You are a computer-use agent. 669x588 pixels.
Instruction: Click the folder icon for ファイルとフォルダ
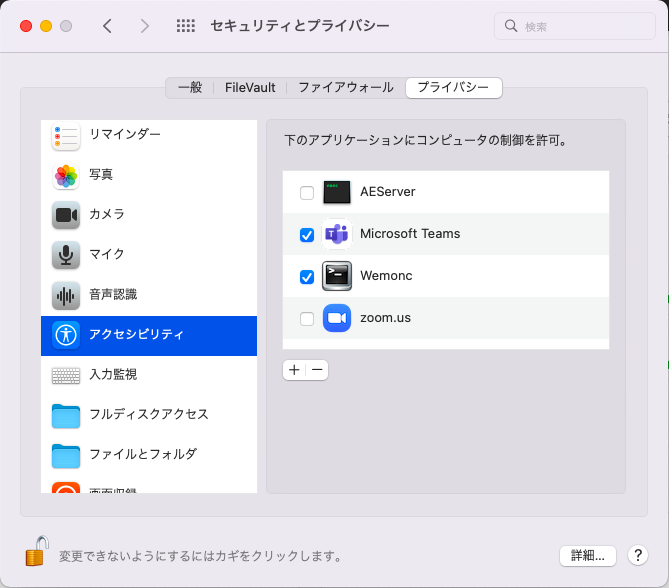pos(66,456)
